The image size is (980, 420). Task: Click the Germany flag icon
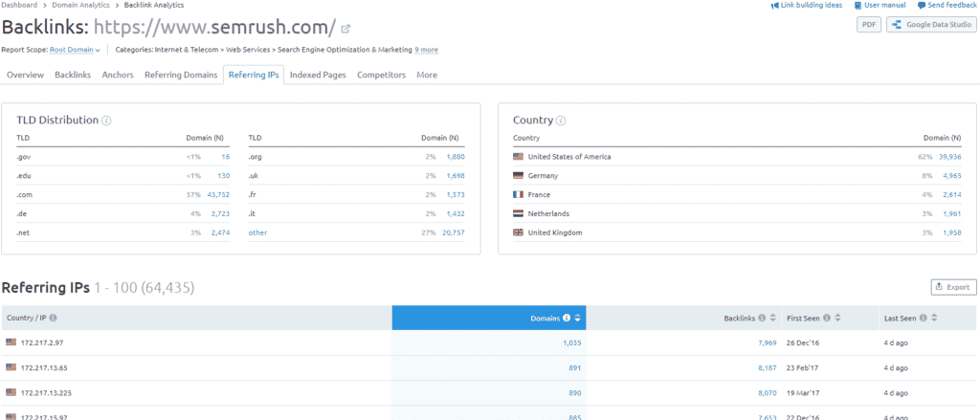pyautogui.click(x=518, y=176)
